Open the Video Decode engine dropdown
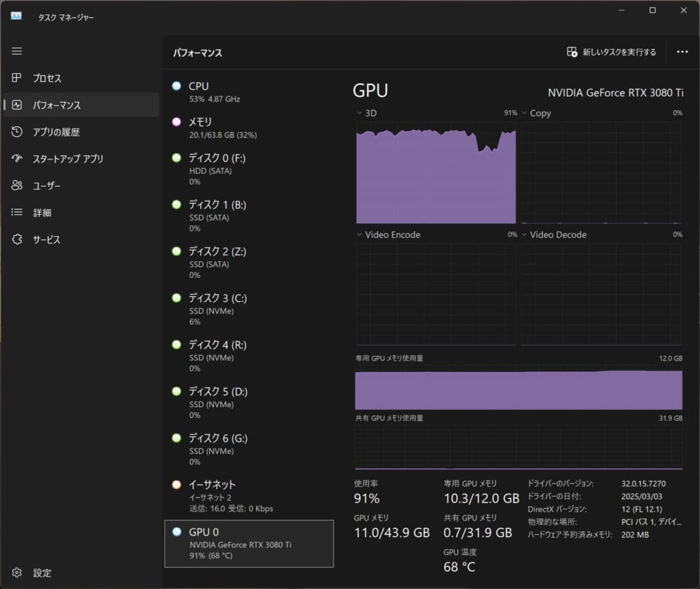700x589 pixels. pos(525,235)
